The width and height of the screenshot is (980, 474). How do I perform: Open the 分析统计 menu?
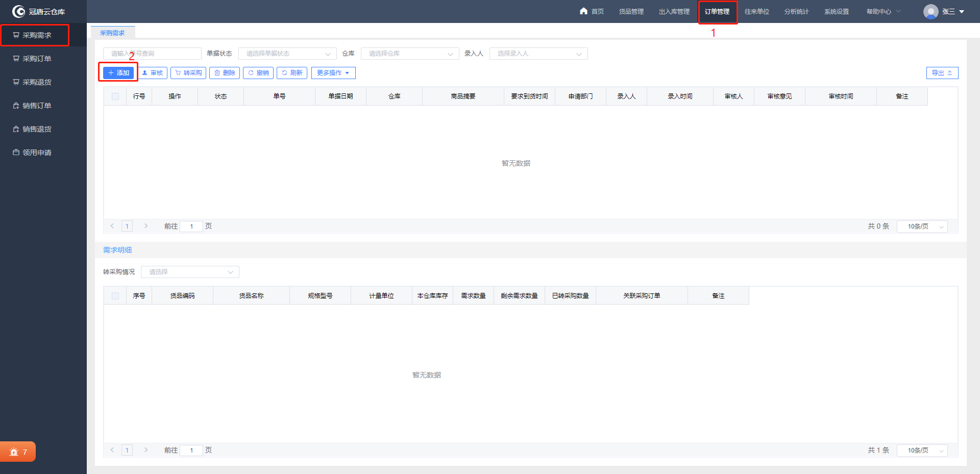point(797,11)
